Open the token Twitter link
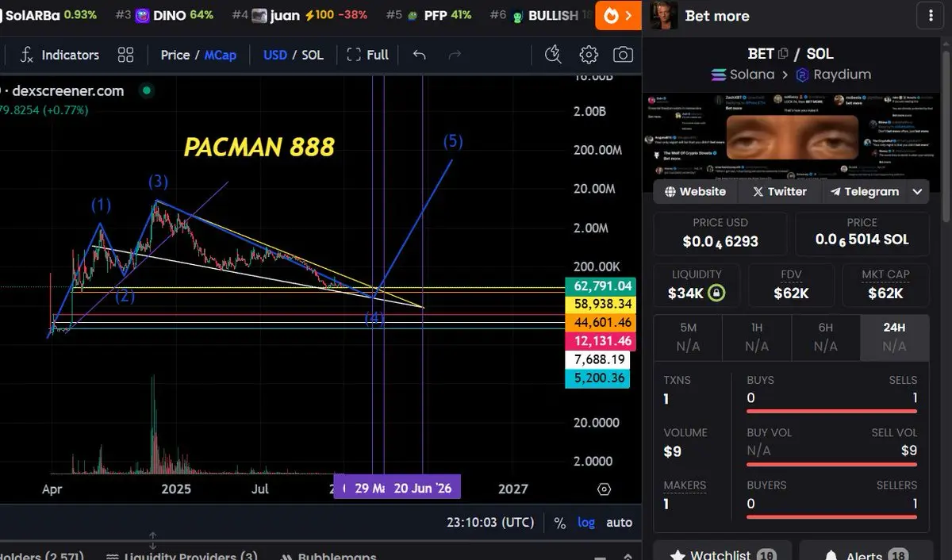952x560 pixels. pyautogui.click(x=780, y=191)
